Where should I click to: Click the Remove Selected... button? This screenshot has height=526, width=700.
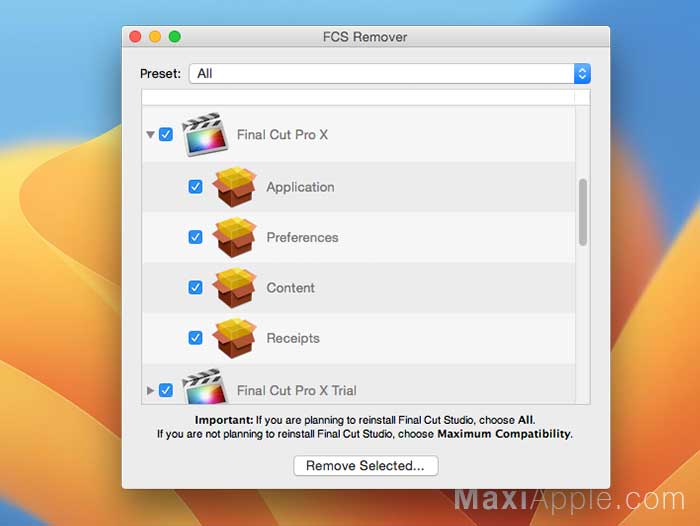[x=366, y=466]
